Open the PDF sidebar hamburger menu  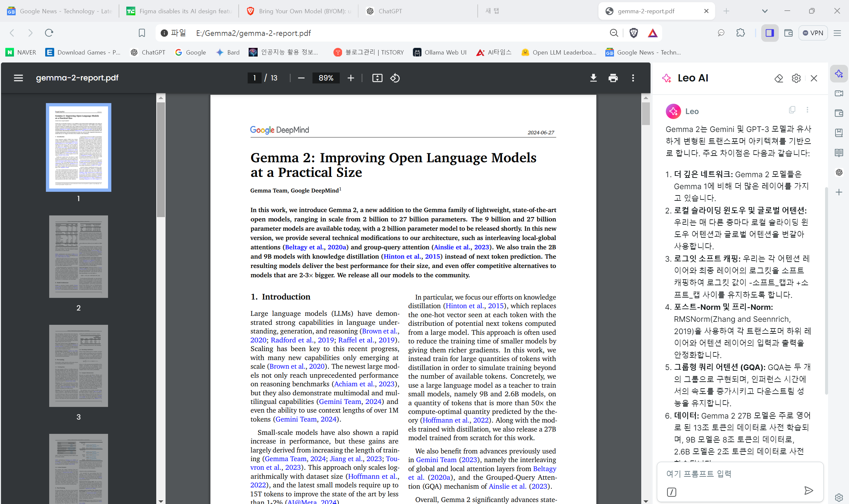coord(18,78)
